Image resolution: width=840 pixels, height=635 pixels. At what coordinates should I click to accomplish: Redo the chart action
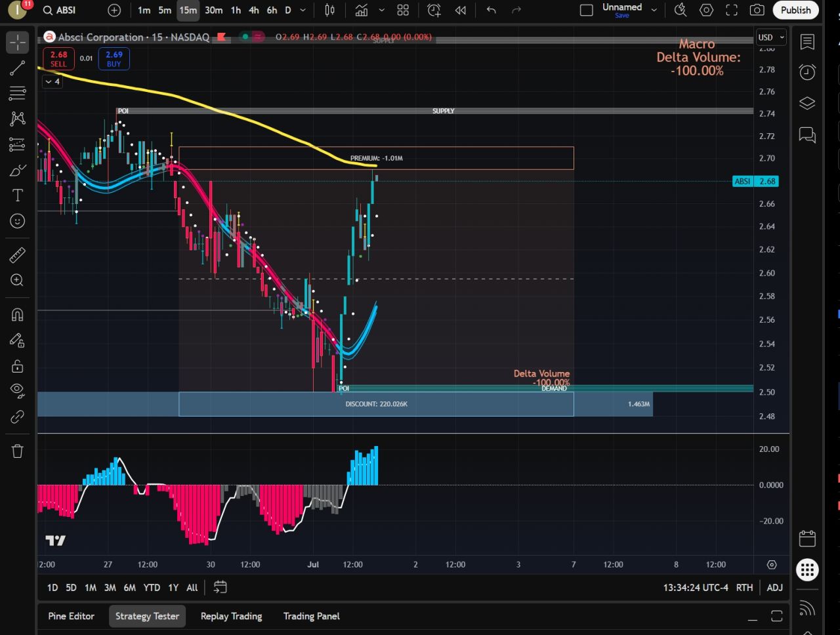coord(516,10)
